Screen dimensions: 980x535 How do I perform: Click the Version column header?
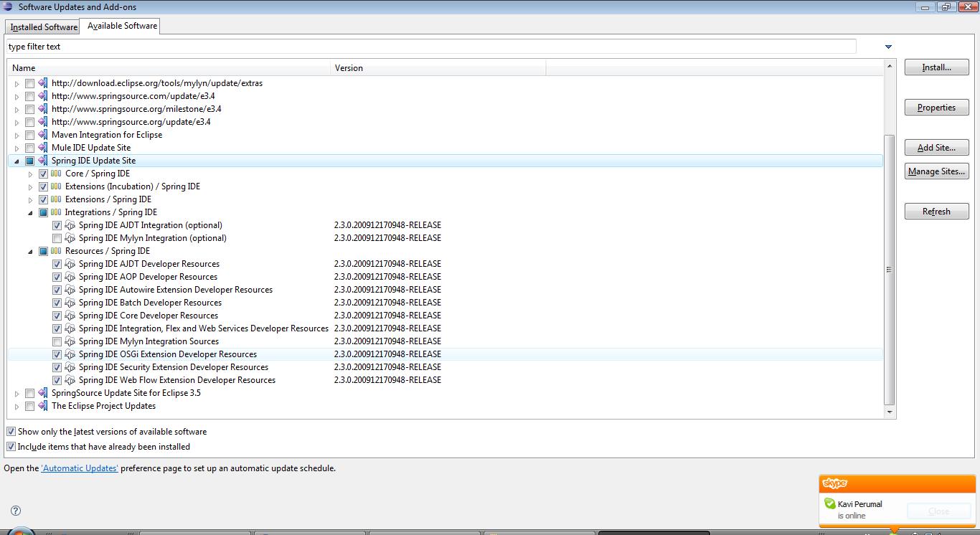pyautogui.click(x=438, y=68)
